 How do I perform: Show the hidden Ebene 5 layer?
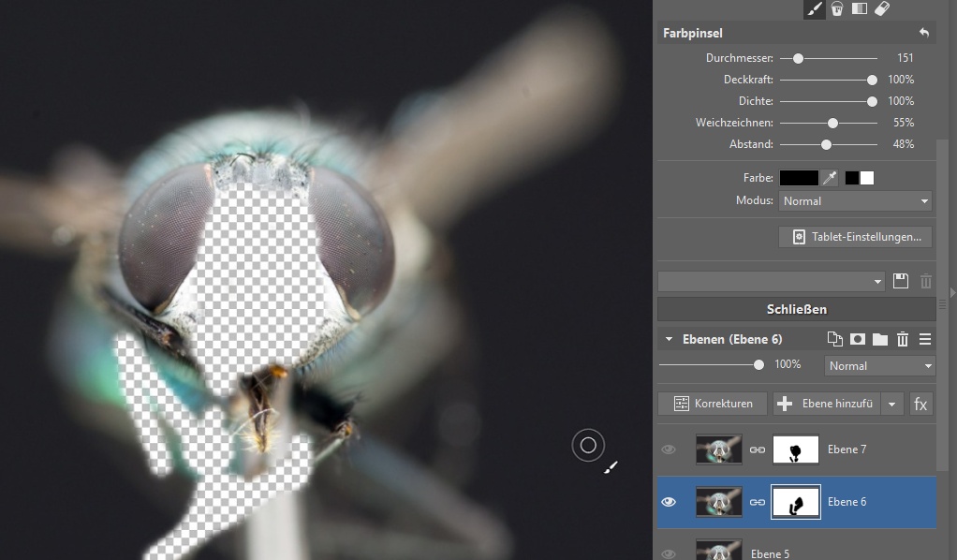point(669,553)
